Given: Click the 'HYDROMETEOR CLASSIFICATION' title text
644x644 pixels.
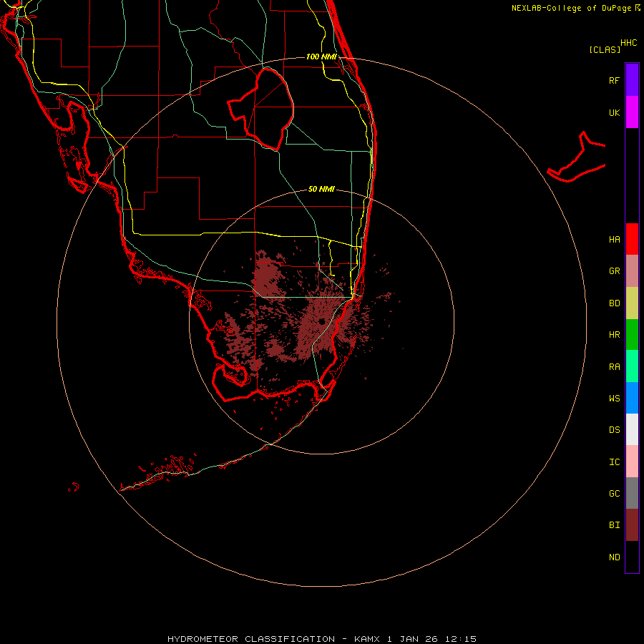Looking at the screenshot, I should (x=251, y=639).
